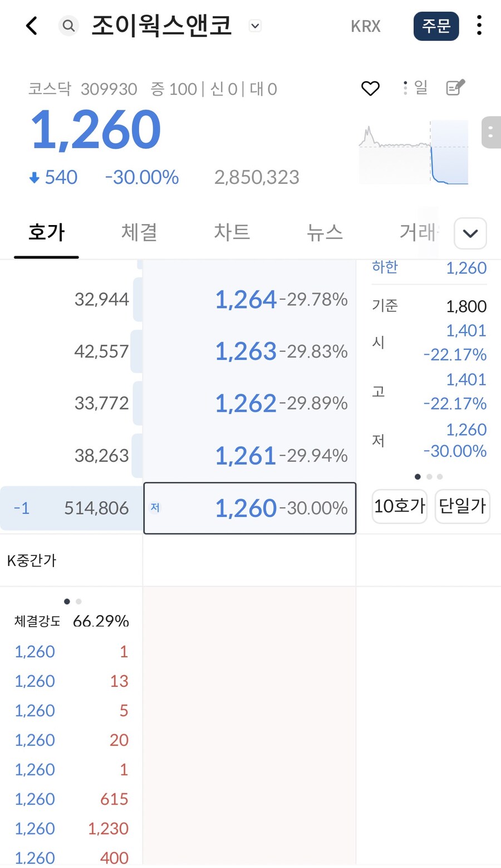The height and width of the screenshot is (868, 501).
Task: Switch to the 체결 tab
Action: tap(139, 232)
